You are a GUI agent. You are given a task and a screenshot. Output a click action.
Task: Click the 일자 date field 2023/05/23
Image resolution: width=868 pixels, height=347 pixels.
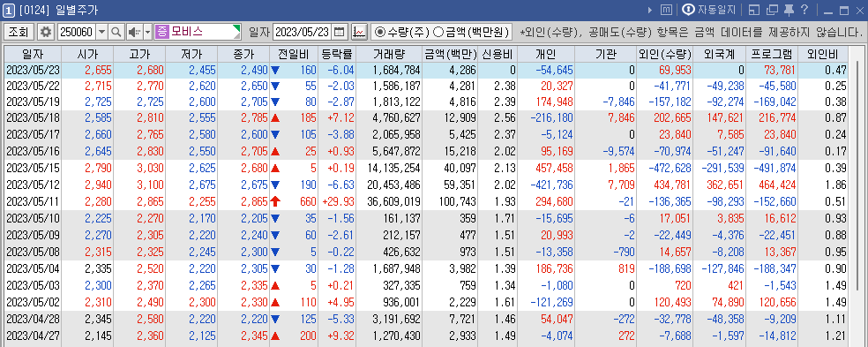pyautogui.click(x=303, y=32)
